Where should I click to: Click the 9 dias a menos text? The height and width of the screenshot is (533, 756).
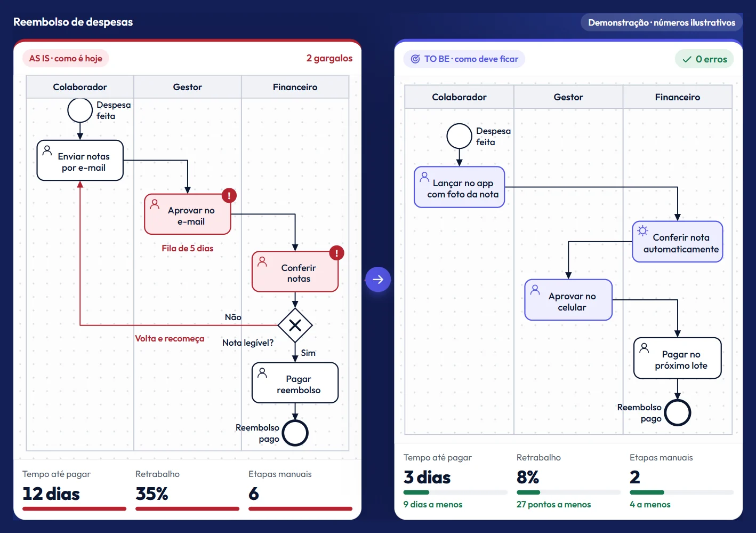[x=433, y=504]
